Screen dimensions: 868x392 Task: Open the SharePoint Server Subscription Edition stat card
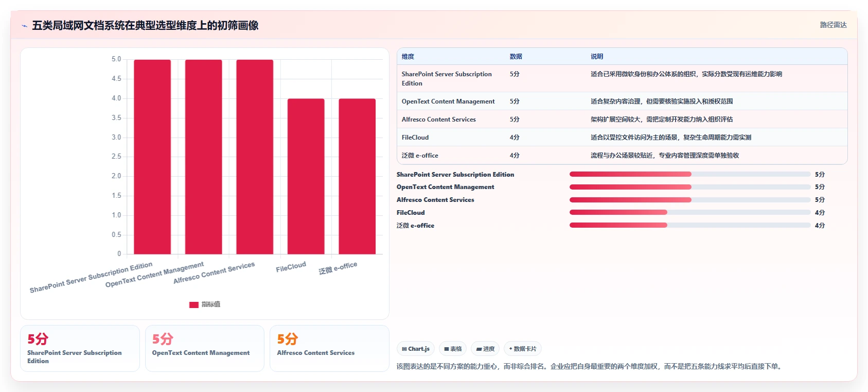click(80, 348)
